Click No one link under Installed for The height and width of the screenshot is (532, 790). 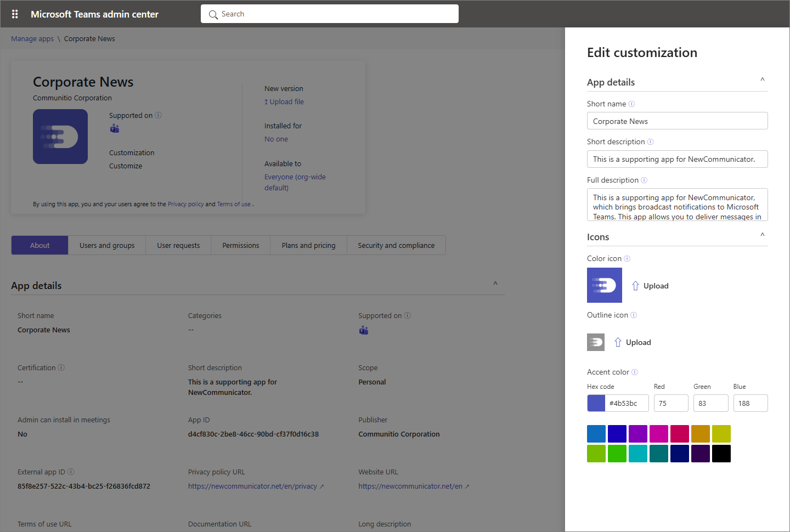(x=276, y=139)
